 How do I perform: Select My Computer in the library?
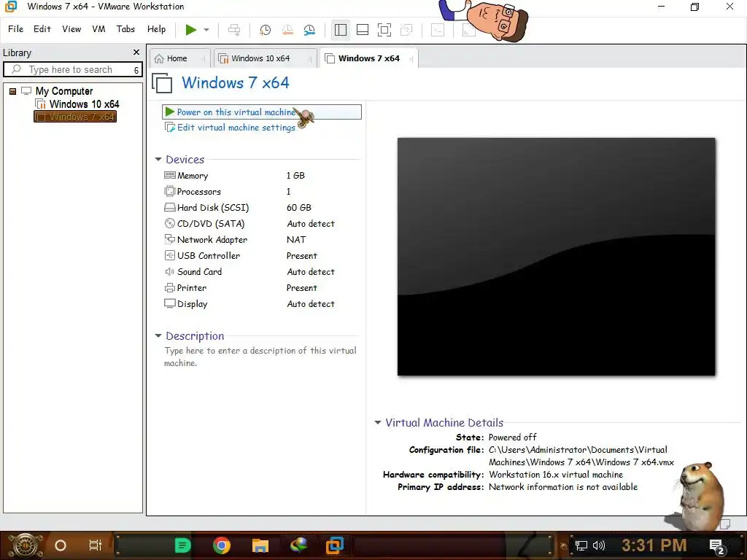64,91
